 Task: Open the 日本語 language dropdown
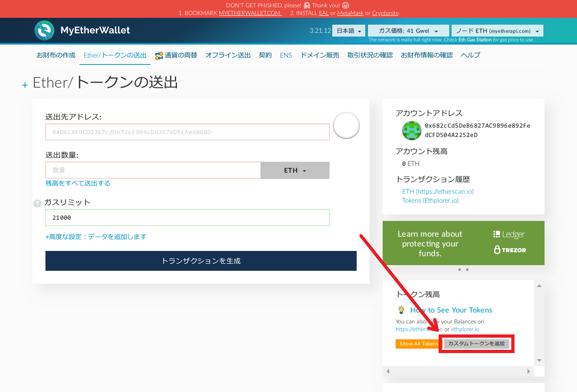pos(348,30)
